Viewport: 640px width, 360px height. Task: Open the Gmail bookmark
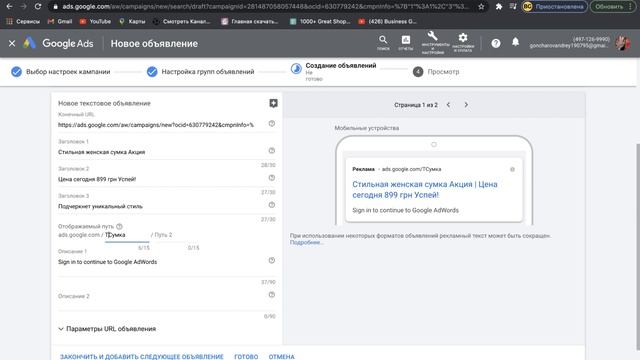coord(60,21)
